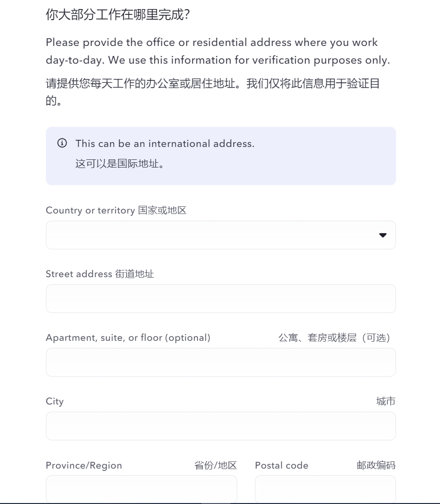Click the "Street address 街道地址" label

[x=100, y=274]
